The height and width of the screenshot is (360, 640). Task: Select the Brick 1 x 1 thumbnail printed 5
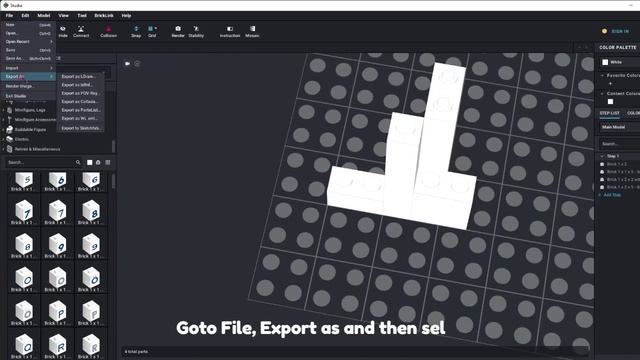click(24, 181)
